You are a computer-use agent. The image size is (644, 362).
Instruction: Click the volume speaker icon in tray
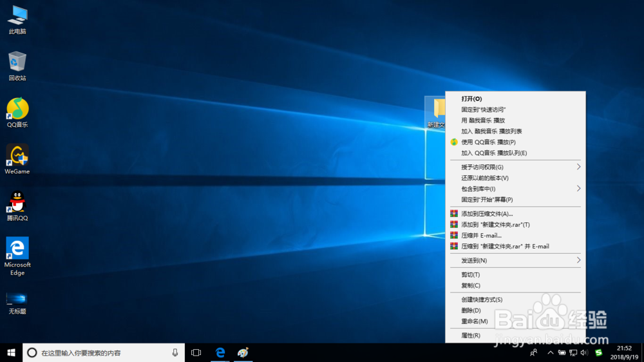coord(584,352)
